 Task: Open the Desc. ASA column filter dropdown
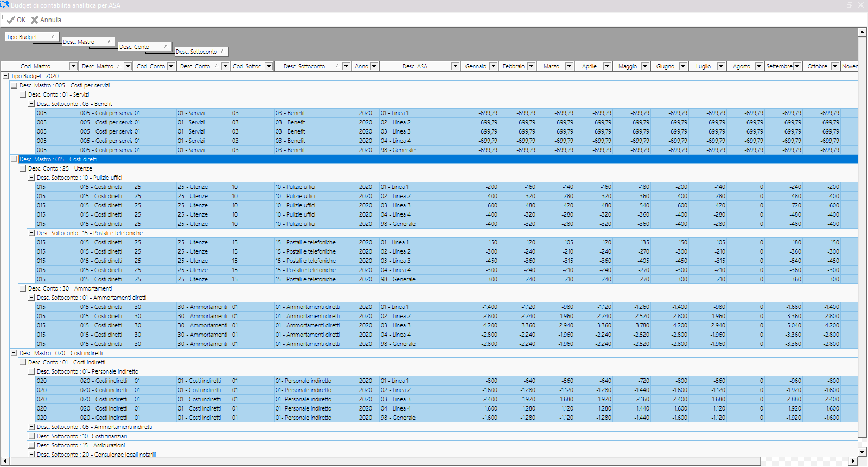[x=455, y=66]
